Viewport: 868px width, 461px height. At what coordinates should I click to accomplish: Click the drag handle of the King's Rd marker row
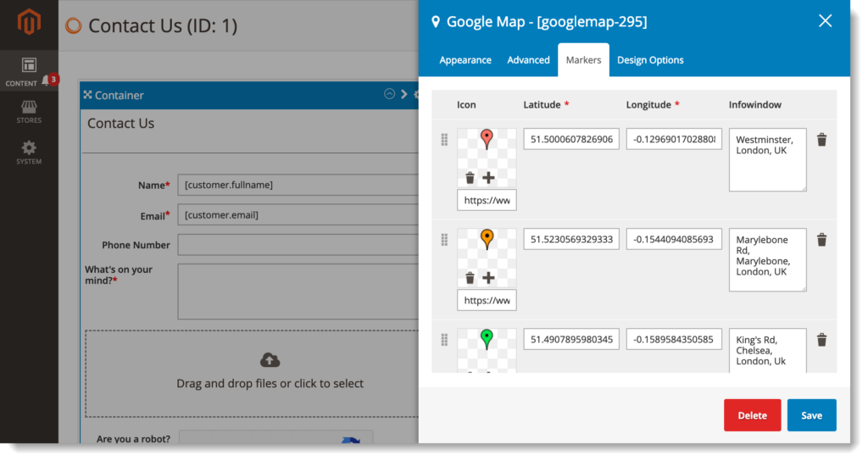click(x=444, y=340)
